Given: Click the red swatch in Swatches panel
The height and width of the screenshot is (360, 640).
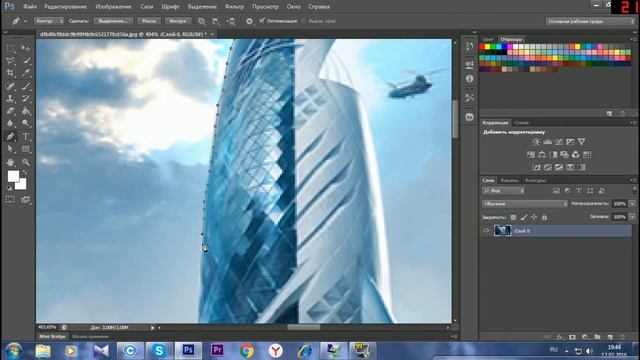Looking at the screenshot, I should click(482, 47).
